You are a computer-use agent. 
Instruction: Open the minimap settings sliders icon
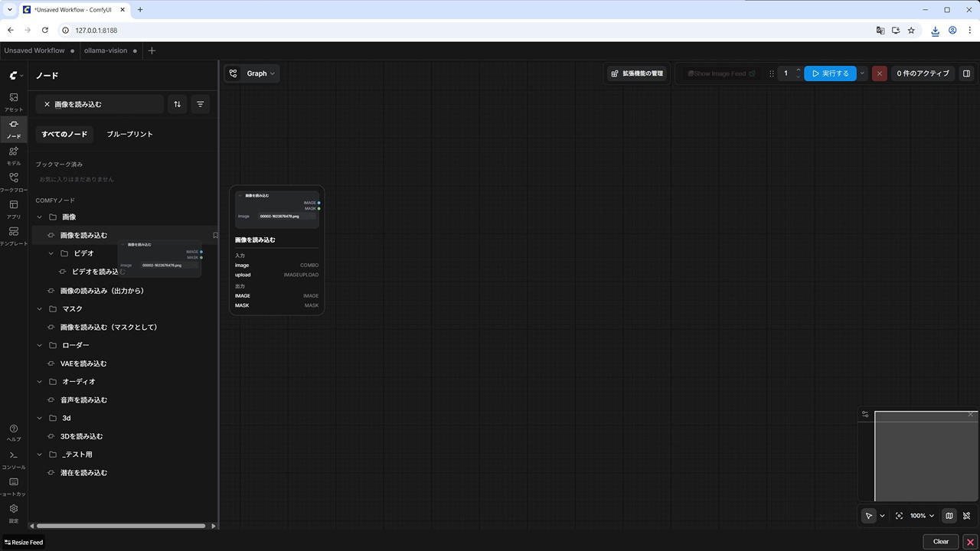tap(865, 414)
